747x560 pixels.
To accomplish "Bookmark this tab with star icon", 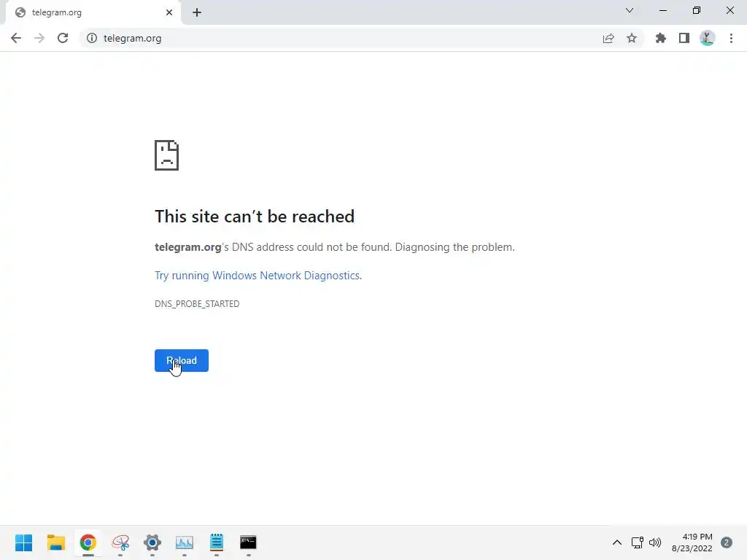I will pyautogui.click(x=632, y=38).
